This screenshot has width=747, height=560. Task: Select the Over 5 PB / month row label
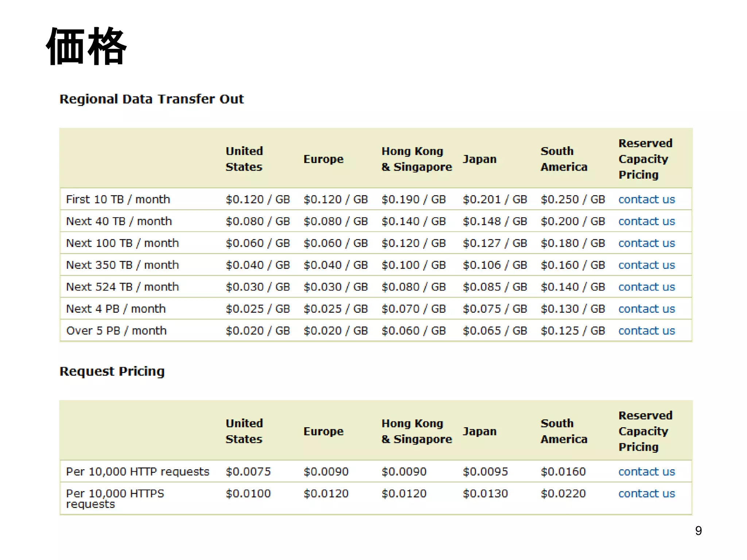point(116,331)
